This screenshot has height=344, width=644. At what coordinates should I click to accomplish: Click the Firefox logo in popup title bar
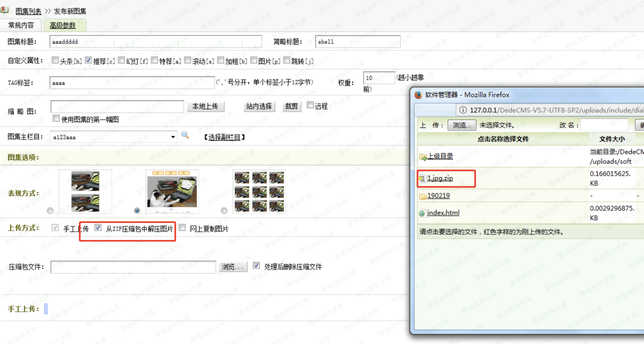tap(418, 95)
